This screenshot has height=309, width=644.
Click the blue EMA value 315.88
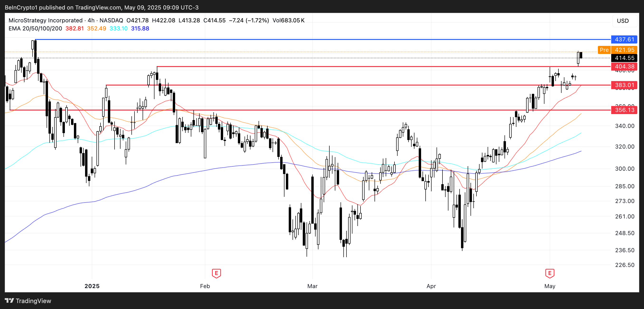(x=140, y=29)
